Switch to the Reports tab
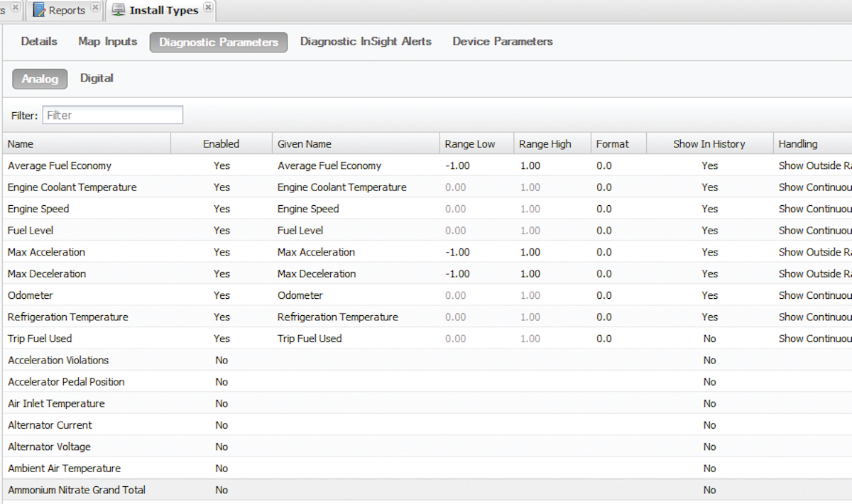This screenshot has width=852, height=504. click(66, 11)
